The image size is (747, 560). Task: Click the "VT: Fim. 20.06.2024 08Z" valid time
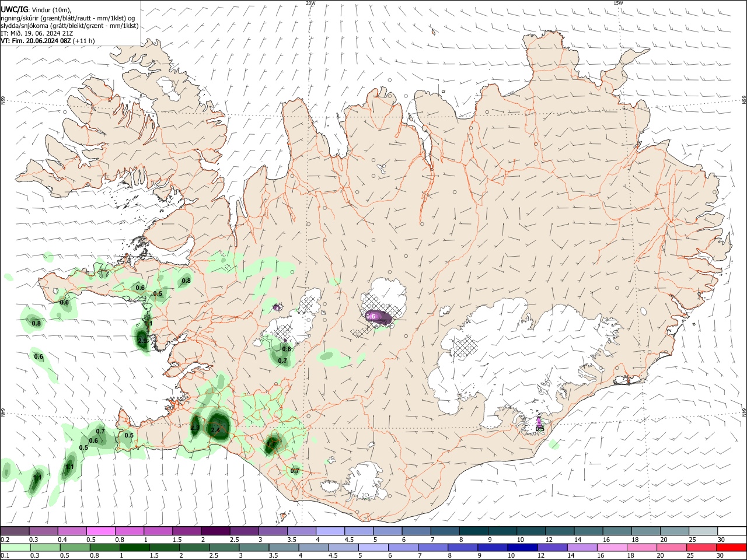tap(36, 41)
